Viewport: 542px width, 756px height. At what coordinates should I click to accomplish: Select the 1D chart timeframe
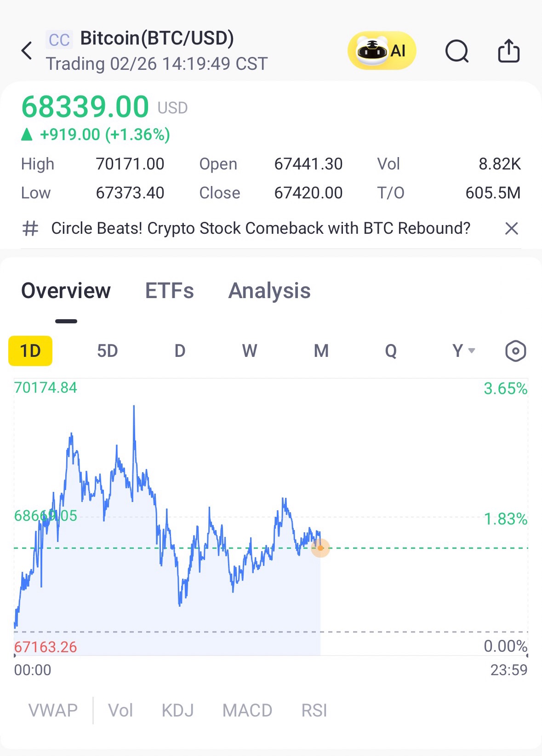tap(30, 351)
